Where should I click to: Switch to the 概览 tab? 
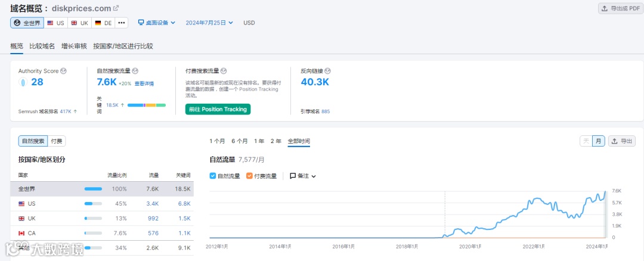pyautogui.click(x=17, y=46)
